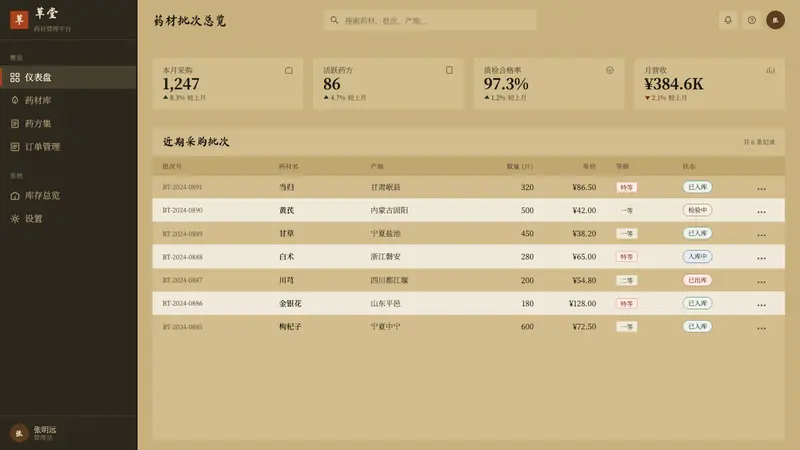
Task: Open more options for batch BT-2024-0890
Action: [761, 211]
